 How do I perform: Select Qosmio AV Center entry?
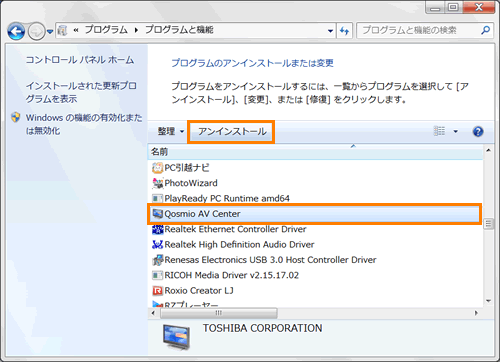(315, 214)
